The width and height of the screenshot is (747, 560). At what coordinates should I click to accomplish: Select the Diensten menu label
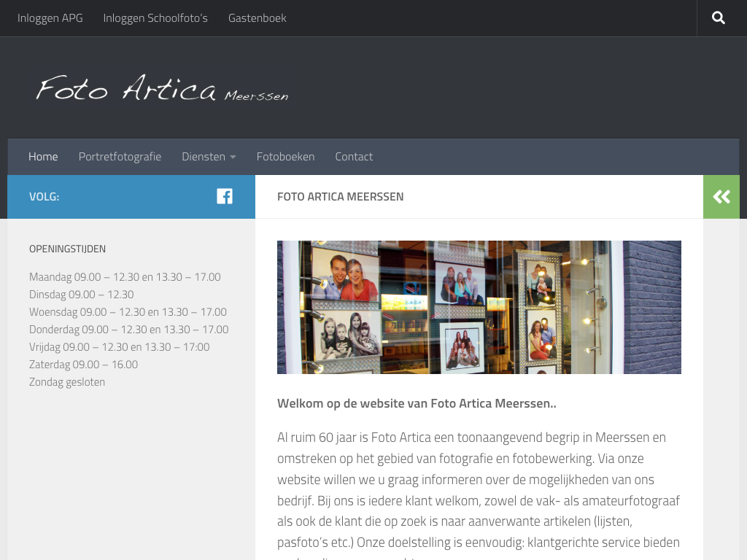coord(204,157)
